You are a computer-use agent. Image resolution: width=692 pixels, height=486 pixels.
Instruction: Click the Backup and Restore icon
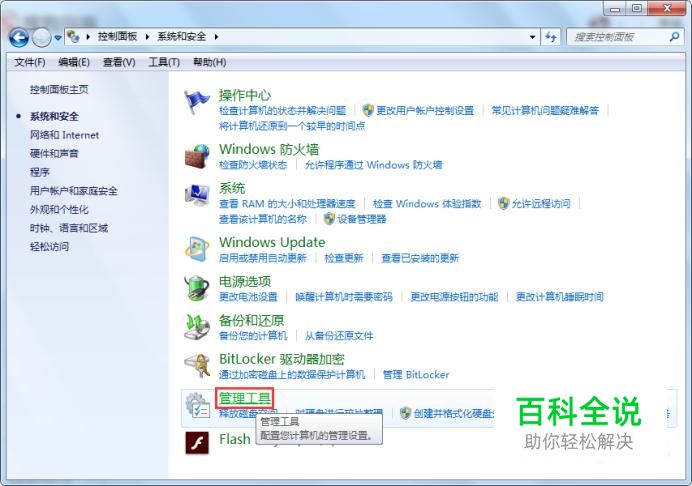196,328
